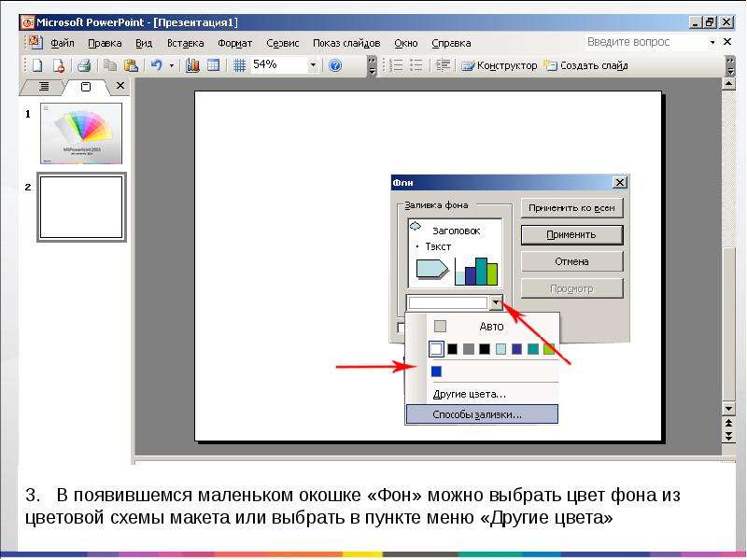Viewport: 747px width, 560px height.
Task: Pick the teal color swatch
Action: point(533,349)
